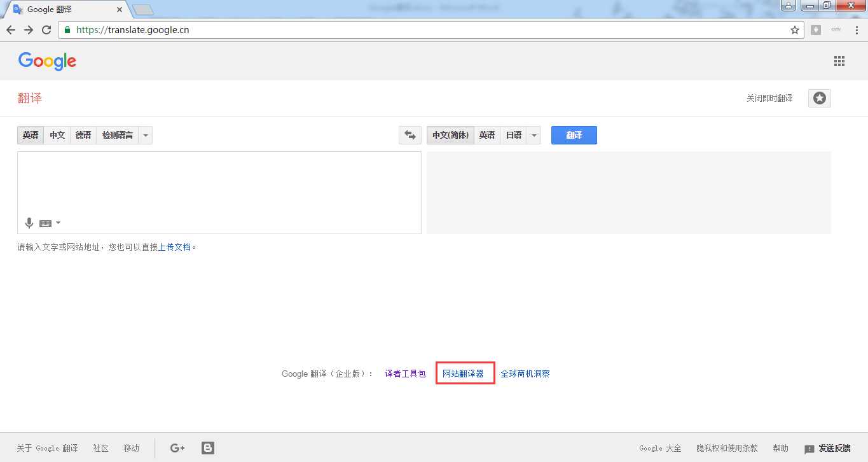
Task: Click 社区 footer link
Action: (100, 448)
